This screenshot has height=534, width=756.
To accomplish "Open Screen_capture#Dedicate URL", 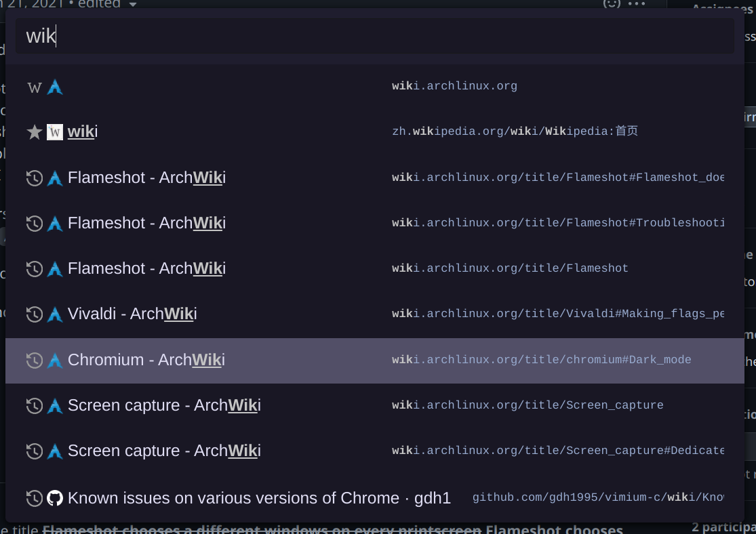I will tap(558, 451).
